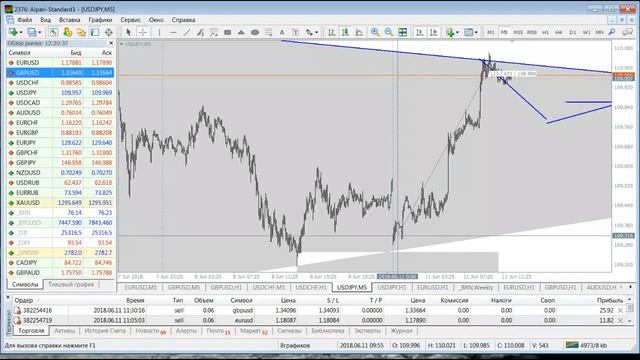Set timeframe to H1
This screenshot has height=360, width=640.
pos(545,32)
